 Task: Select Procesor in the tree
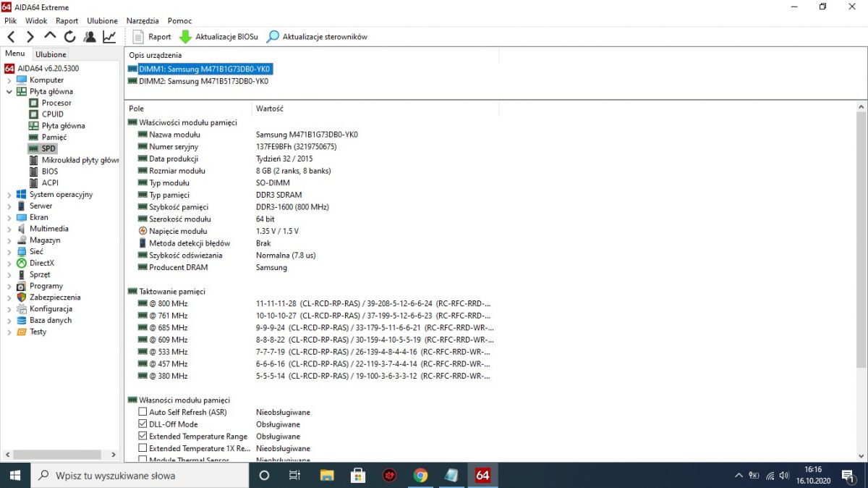[56, 103]
